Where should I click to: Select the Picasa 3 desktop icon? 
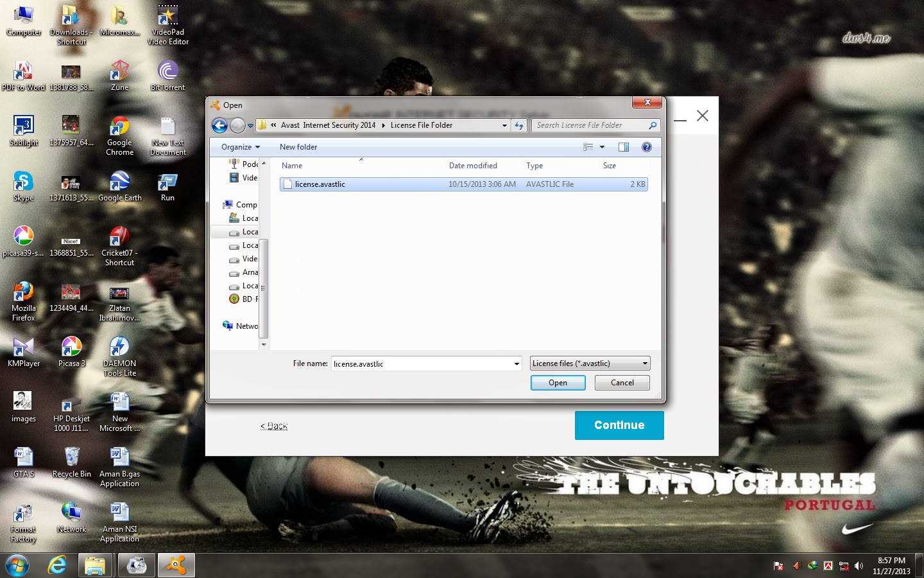71,352
